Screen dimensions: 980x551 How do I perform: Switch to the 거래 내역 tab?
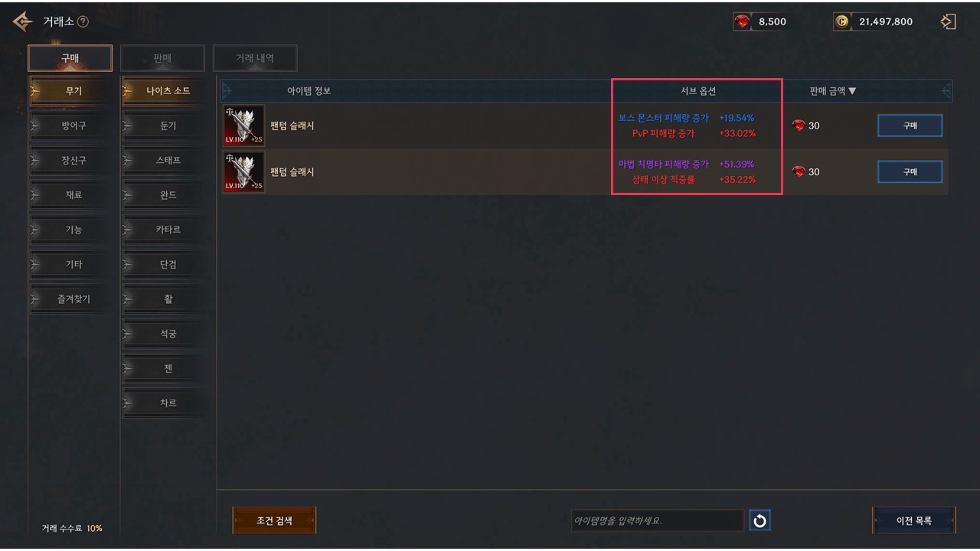click(x=255, y=58)
